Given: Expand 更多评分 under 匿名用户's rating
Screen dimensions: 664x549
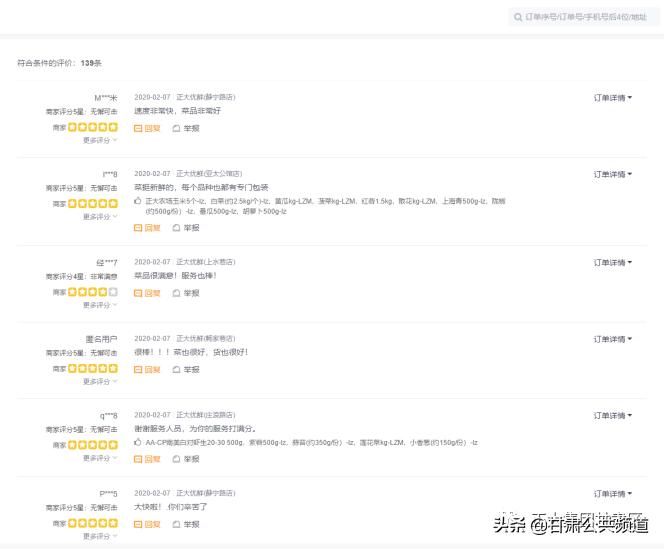Looking at the screenshot, I should point(100,382).
